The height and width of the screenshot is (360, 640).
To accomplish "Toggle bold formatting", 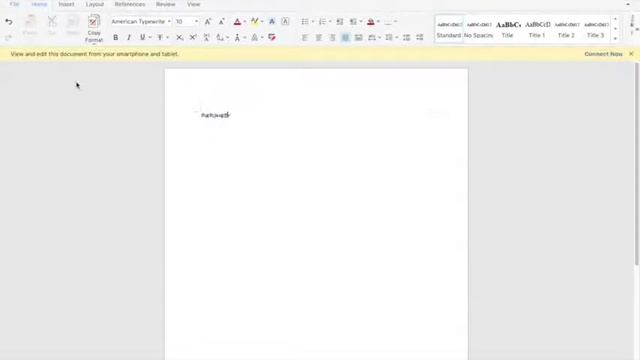I will point(116,37).
